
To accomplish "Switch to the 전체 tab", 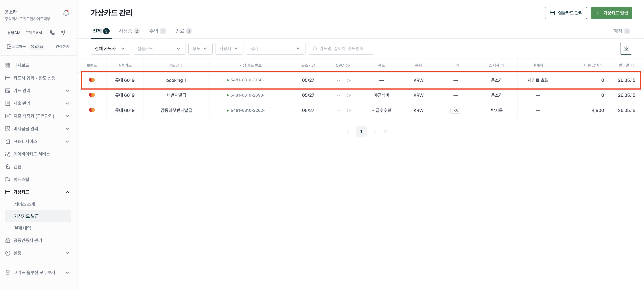I will (101, 31).
